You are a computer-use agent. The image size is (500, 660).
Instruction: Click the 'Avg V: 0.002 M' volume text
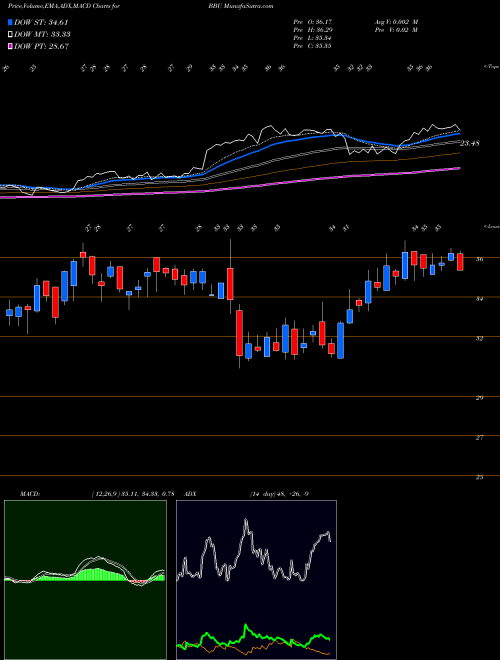click(x=395, y=21)
